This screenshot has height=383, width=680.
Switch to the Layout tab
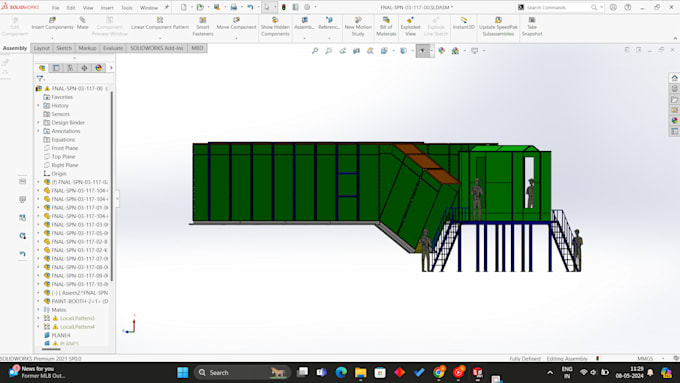pyautogui.click(x=42, y=48)
